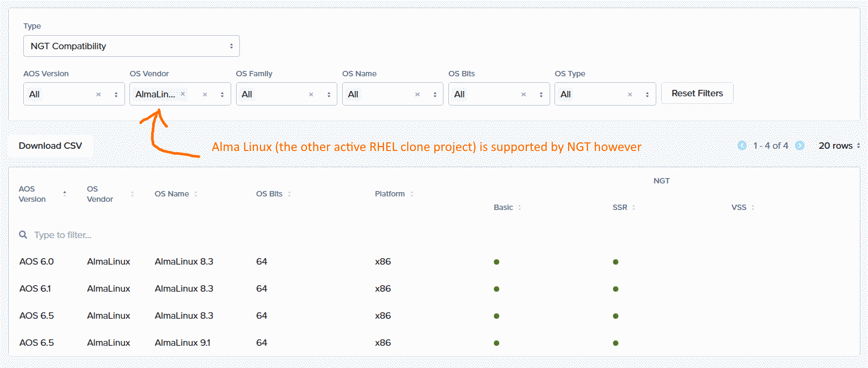
Task: Click the x86 platform cell in AOS 6.1 row
Action: [x=383, y=288]
